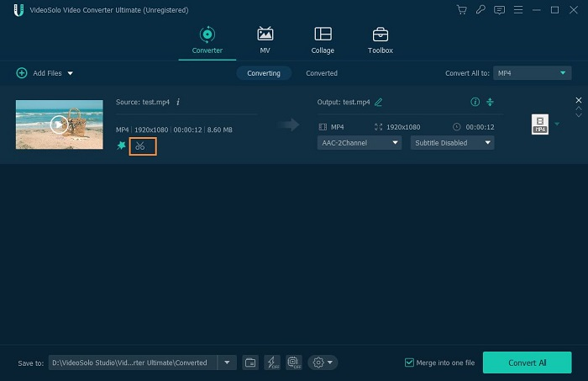The width and height of the screenshot is (588, 381).
Task: Open the Subtitle Disabled dropdown
Action: [x=452, y=143]
